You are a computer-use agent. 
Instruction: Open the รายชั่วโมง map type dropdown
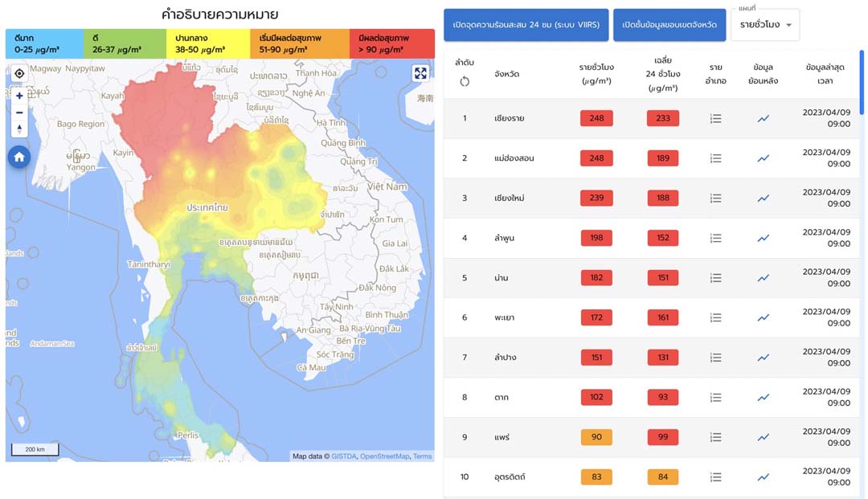click(765, 25)
